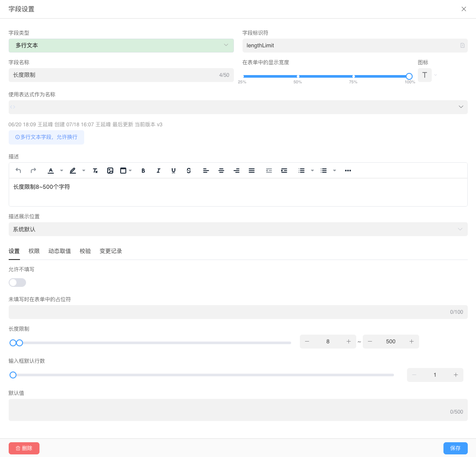Click the red 删除 button
Screen dimensions: 476x457
[x=24, y=448]
